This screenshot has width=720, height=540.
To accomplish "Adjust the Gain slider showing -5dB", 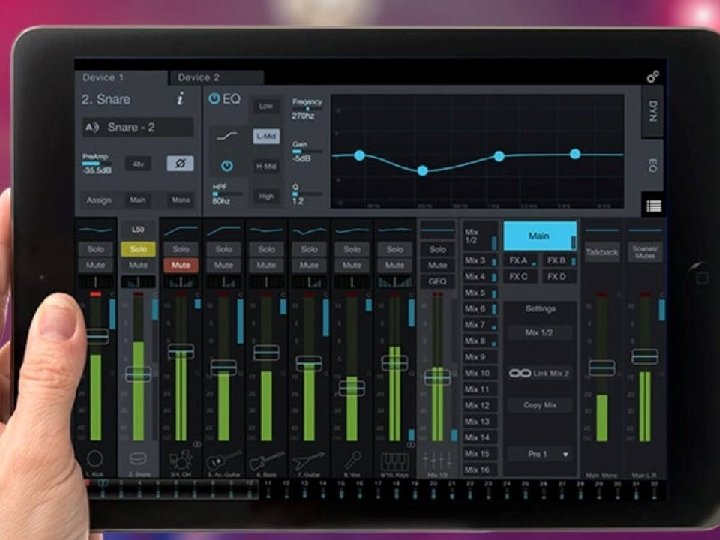I will [307, 151].
